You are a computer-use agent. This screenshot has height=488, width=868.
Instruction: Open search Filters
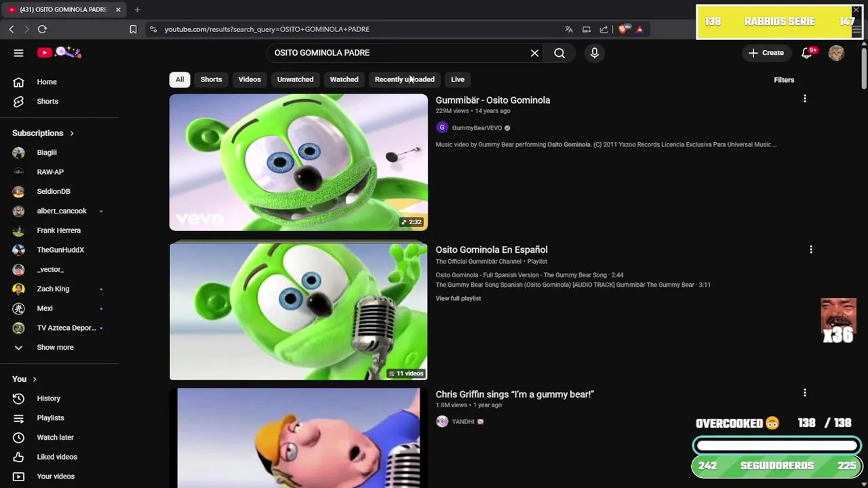pyautogui.click(x=784, y=80)
